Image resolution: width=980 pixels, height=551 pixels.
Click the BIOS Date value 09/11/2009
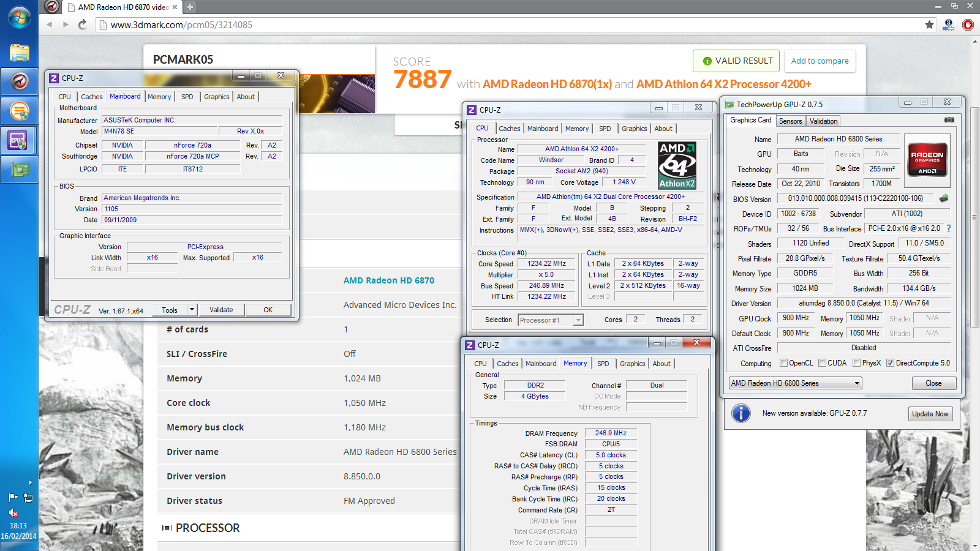(192, 220)
